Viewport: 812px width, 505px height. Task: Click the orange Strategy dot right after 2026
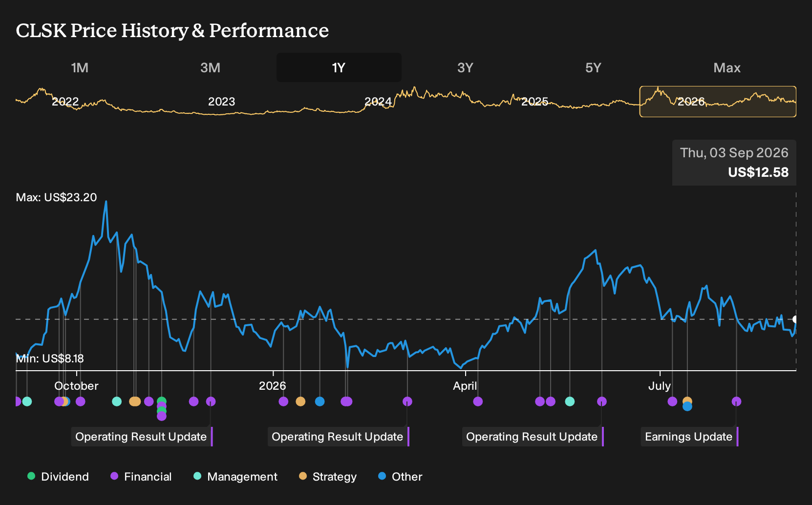click(300, 401)
